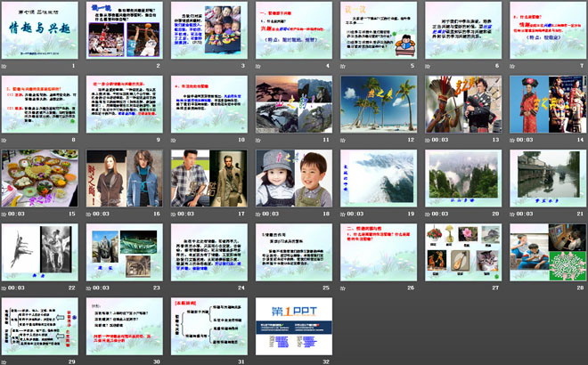The width and height of the screenshot is (588, 365).
Task: Click the transition star icon under slide 13
Action: 428,140
